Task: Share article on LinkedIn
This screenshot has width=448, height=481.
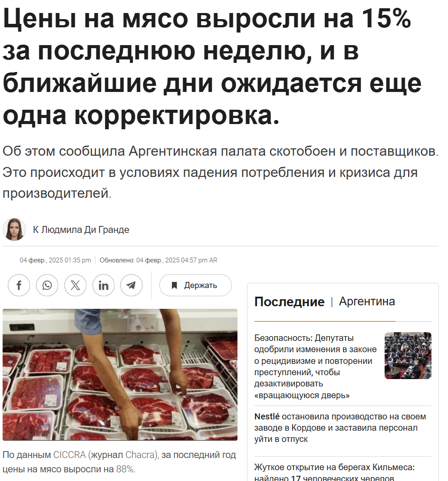Action: 103,285
